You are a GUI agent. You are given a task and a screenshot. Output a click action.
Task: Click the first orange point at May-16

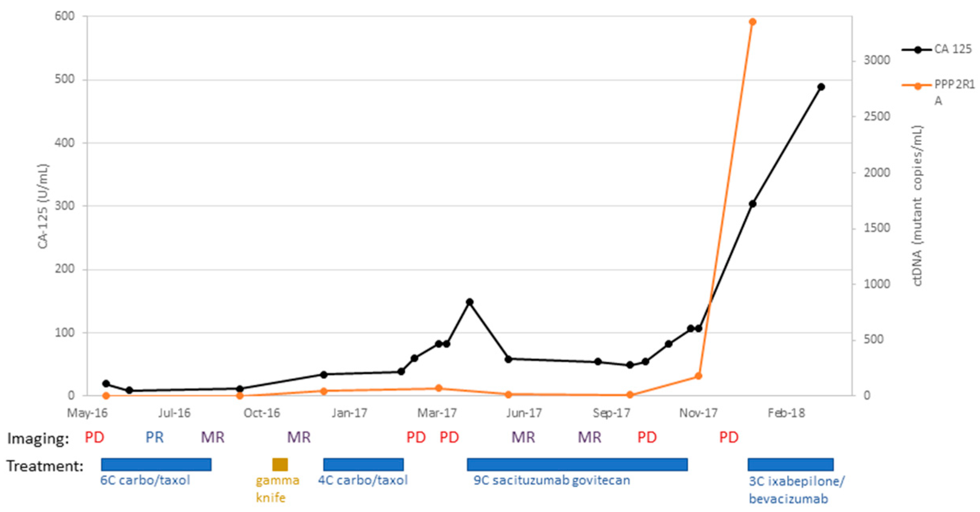pos(106,395)
